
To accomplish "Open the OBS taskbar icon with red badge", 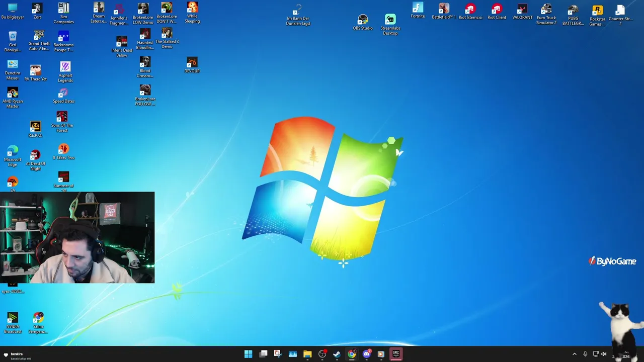I will pyautogui.click(x=323, y=354).
